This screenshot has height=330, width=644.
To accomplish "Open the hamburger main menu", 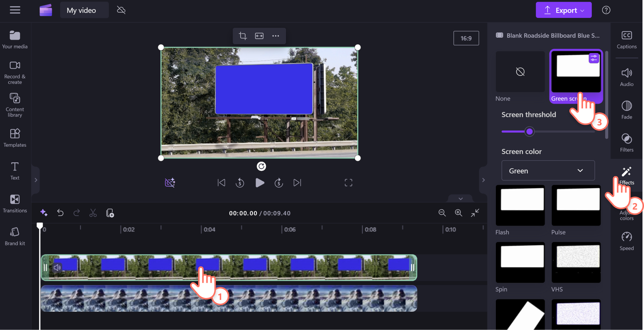I will click(15, 10).
